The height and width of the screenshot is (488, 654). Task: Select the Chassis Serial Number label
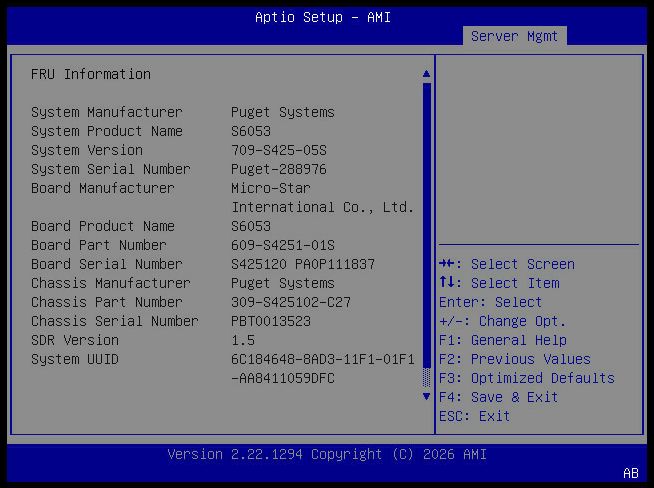pos(115,321)
